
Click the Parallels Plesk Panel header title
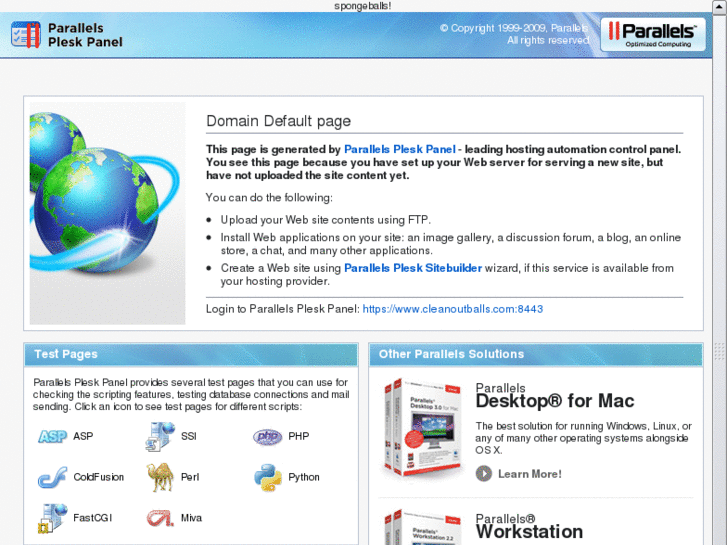click(85, 35)
